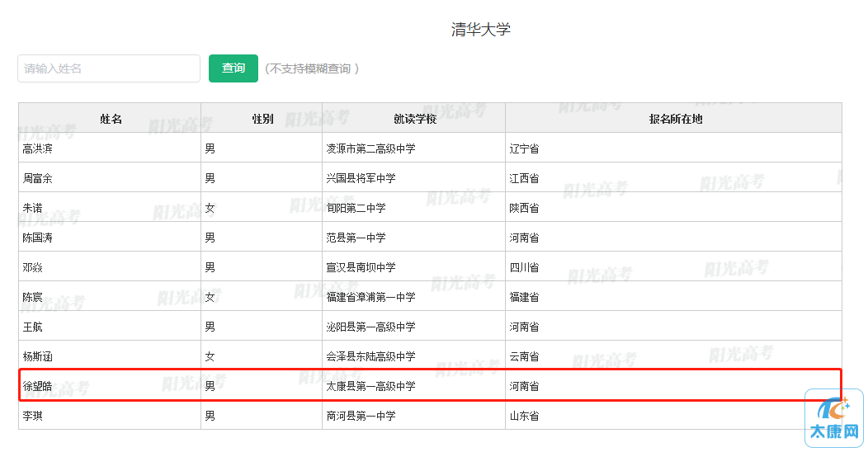Screen dimensions: 868x452
Task: Select the name 高洪滨
Action: pos(38,148)
